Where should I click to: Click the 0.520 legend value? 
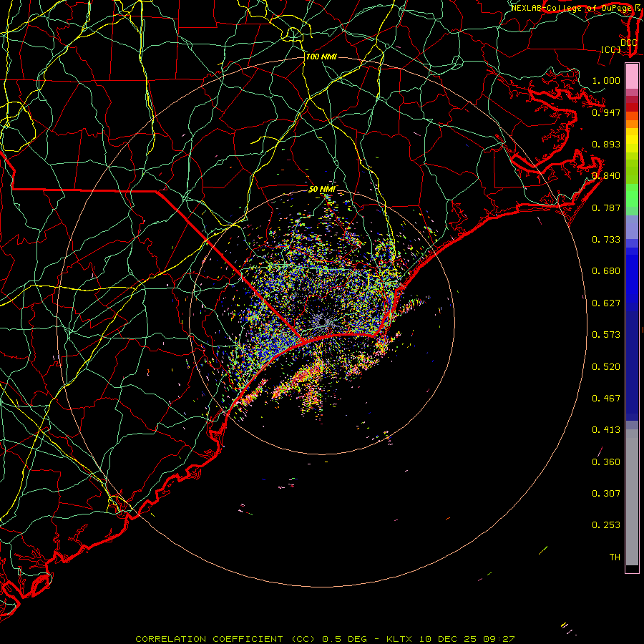(606, 367)
